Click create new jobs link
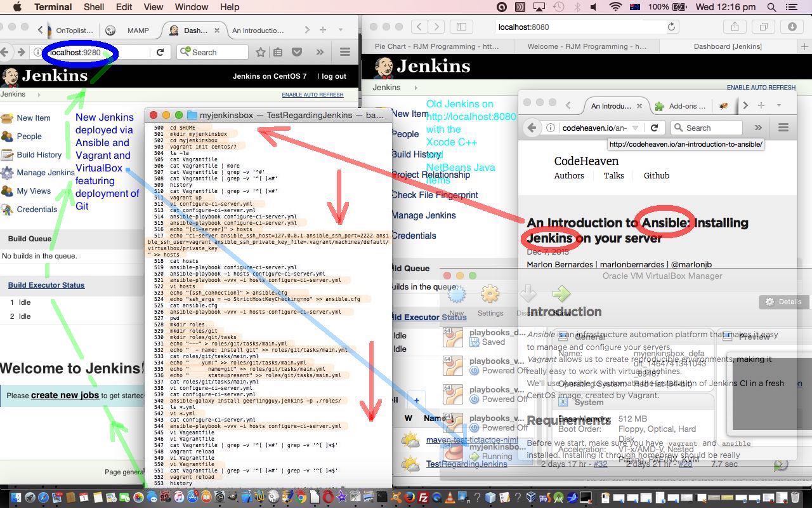 65,395
